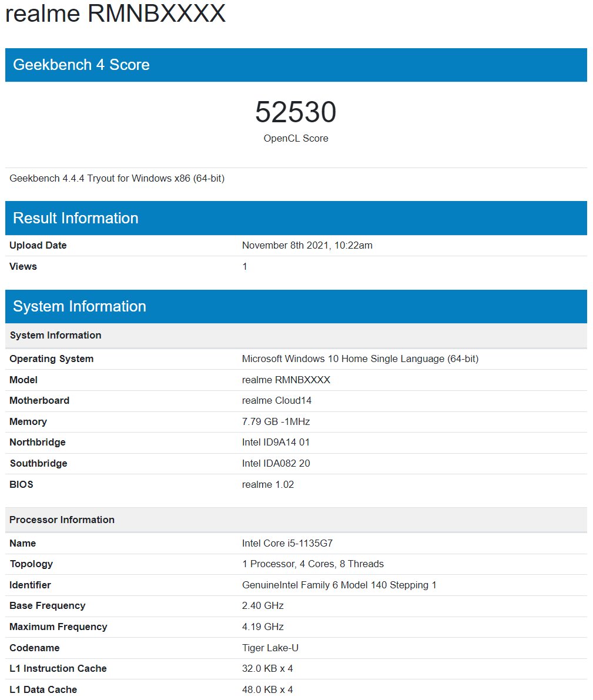Click the Views row label
Image resolution: width=593 pixels, height=700 pixels.
coord(23,267)
